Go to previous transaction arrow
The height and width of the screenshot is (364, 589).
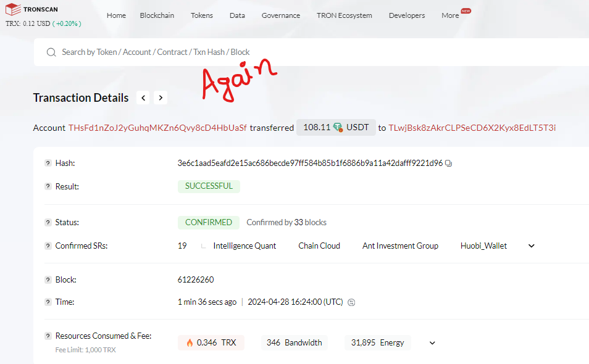[143, 98]
